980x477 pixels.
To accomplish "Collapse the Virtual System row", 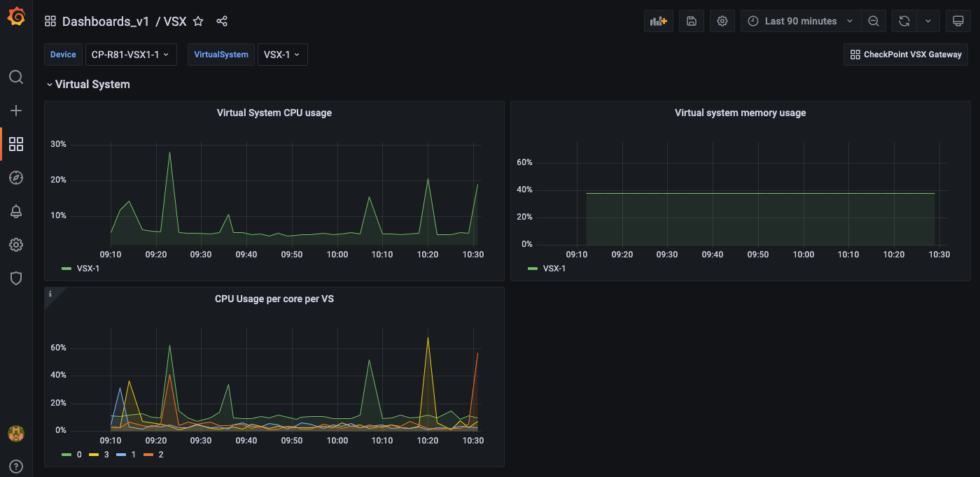I will (88, 84).
